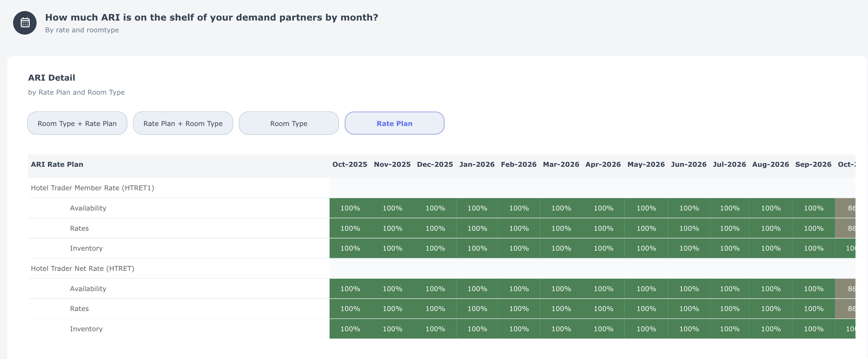Image resolution: width=868 pixels, height=359 pixels.
Task: Click HTRET Inventory cell for Feb-2026
Action: 519,329
